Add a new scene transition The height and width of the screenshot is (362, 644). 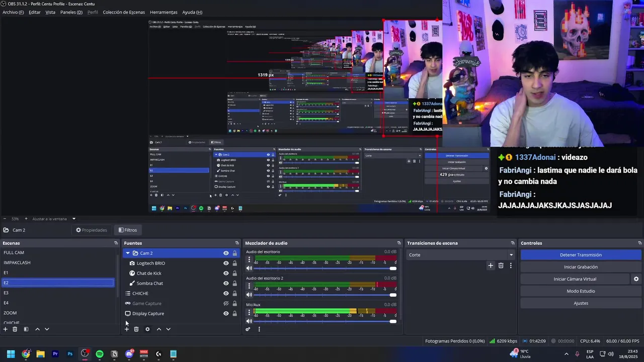491,265
